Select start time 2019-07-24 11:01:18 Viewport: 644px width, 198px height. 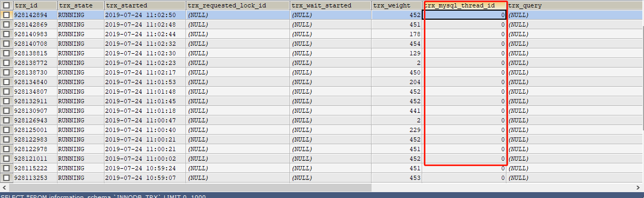pyautogui.click(x=144, y=111)
